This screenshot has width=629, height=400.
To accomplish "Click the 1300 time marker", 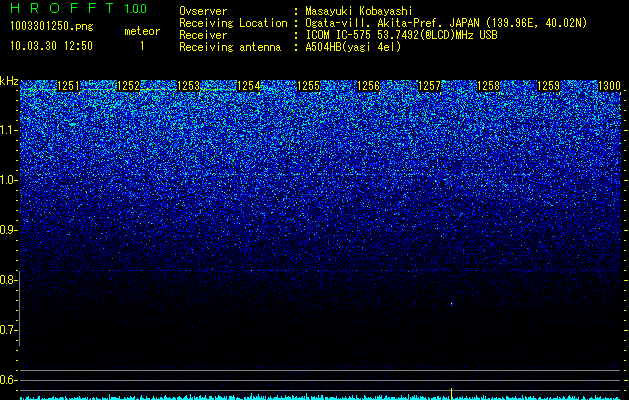I will coord(609,86).
